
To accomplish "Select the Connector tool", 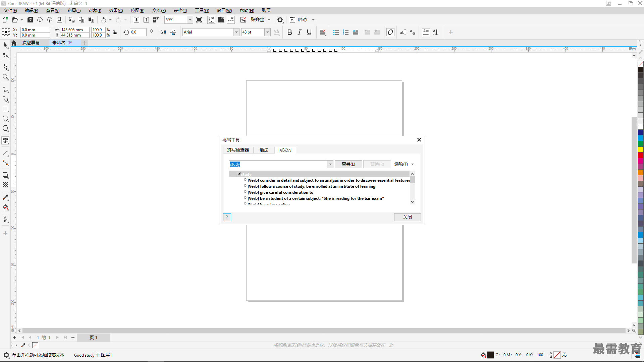I will pyautogui.click(x=5, y=163).
